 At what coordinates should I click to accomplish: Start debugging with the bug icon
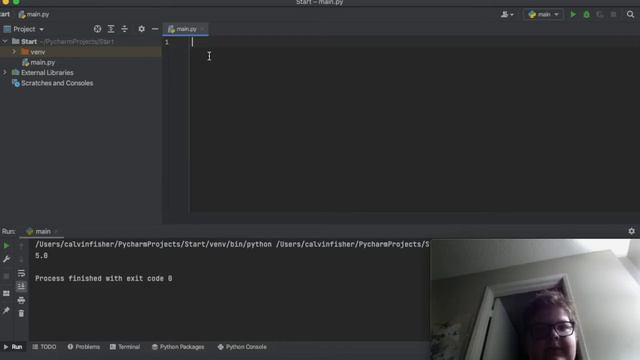point(587,14)
